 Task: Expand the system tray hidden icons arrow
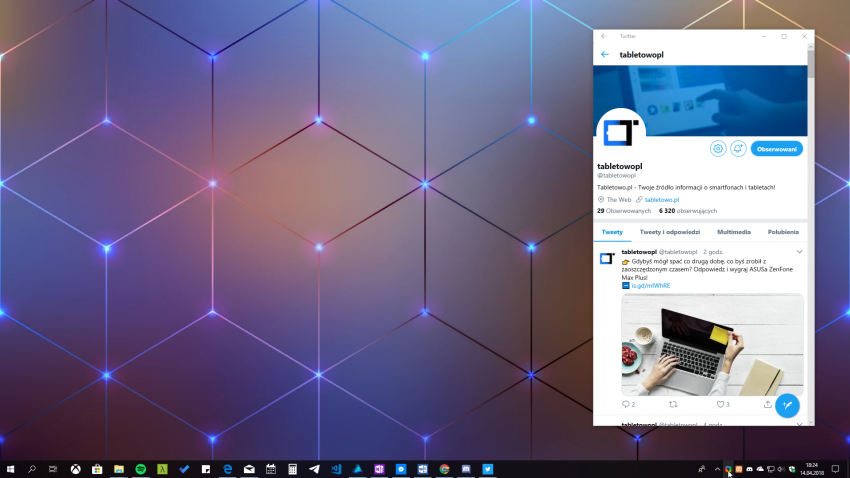[716, 468]
